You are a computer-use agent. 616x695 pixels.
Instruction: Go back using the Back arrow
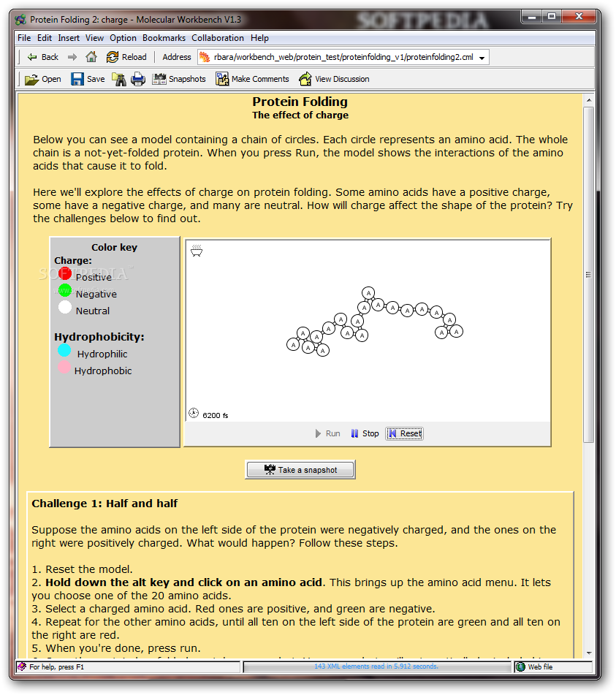click(42, 57)
